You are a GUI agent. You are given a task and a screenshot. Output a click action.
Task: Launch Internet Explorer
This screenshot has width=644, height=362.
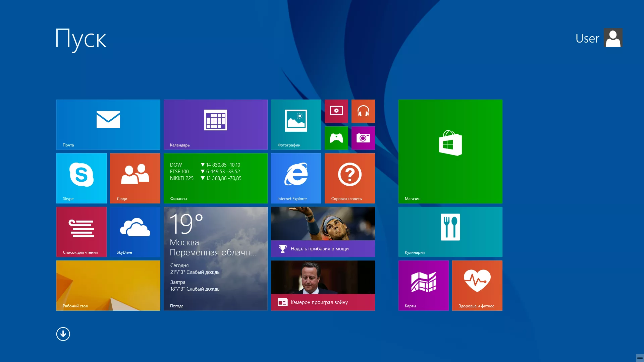tap(296, 178)
